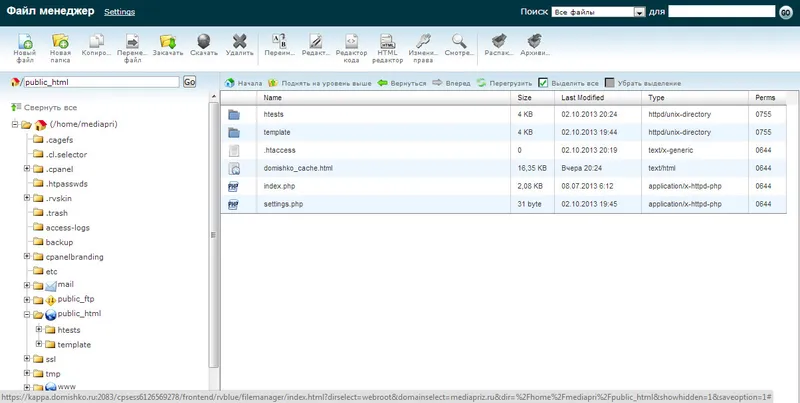Click the Редактировать (Edit) toolbar icon
This screenshot has width=800, height=403.
(316, 41)
